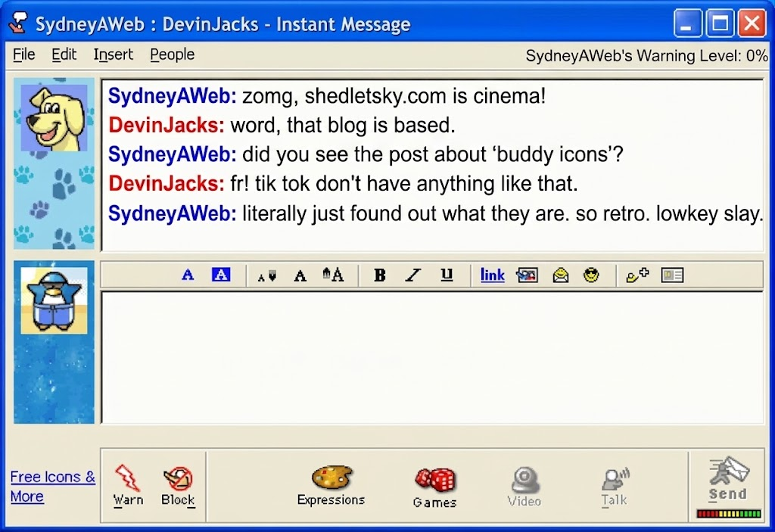Shrink text with the smaller font icon
Image resolution: width=775 pixels, height=532 pixels.
[267, 276]
